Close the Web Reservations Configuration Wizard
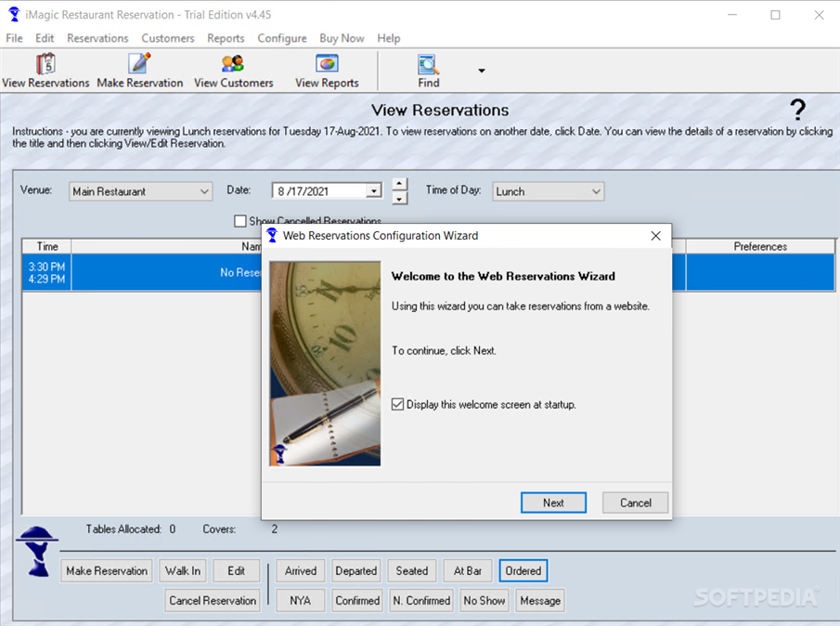840x626 pixels. pos(655,236)
